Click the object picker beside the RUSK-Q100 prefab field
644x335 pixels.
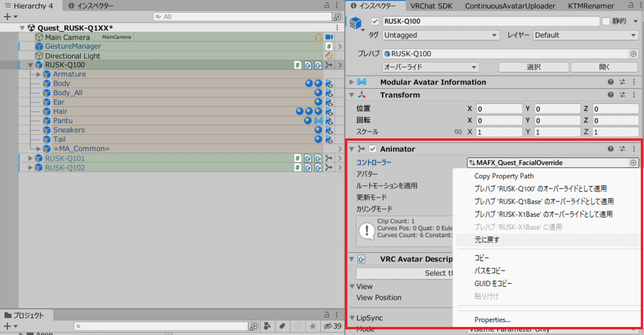(633, 54)
